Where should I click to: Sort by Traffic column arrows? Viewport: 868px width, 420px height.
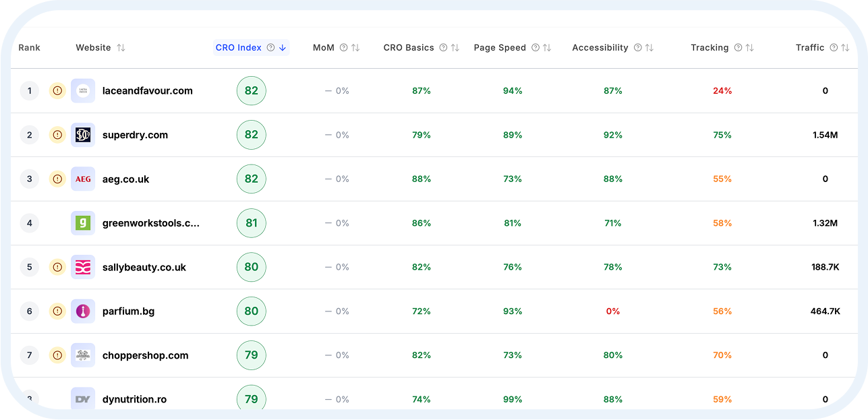coord(845,47)
